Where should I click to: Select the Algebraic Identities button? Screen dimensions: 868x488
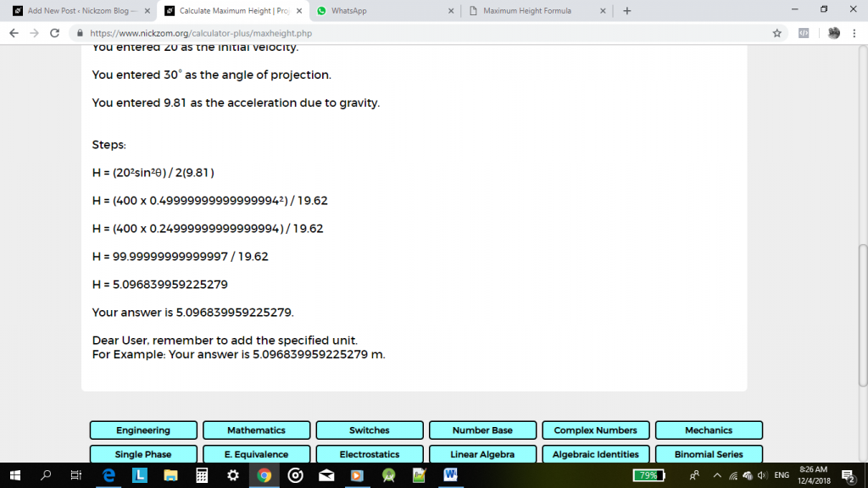(596, 454)
